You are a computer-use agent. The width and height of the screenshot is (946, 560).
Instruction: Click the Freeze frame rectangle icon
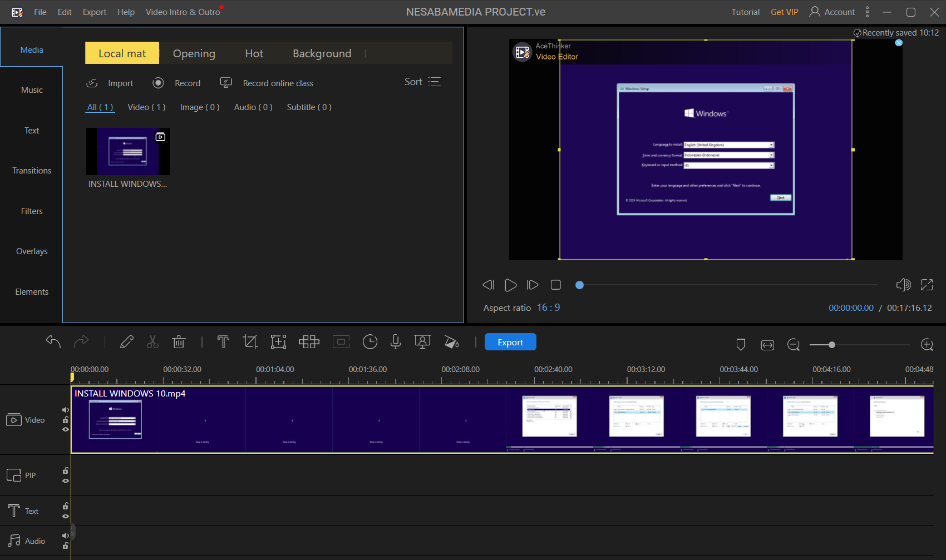(x=341, y=341)
